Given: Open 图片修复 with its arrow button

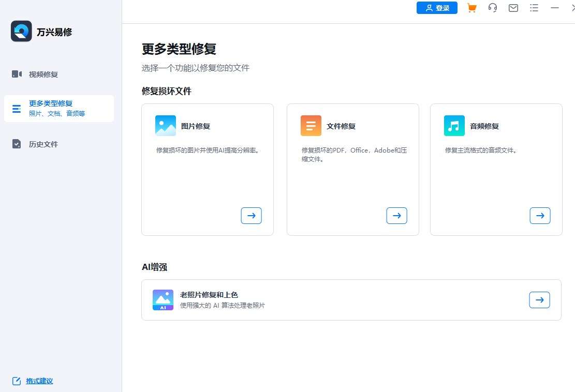Looking at the screenshot, I should pos(251,216).
